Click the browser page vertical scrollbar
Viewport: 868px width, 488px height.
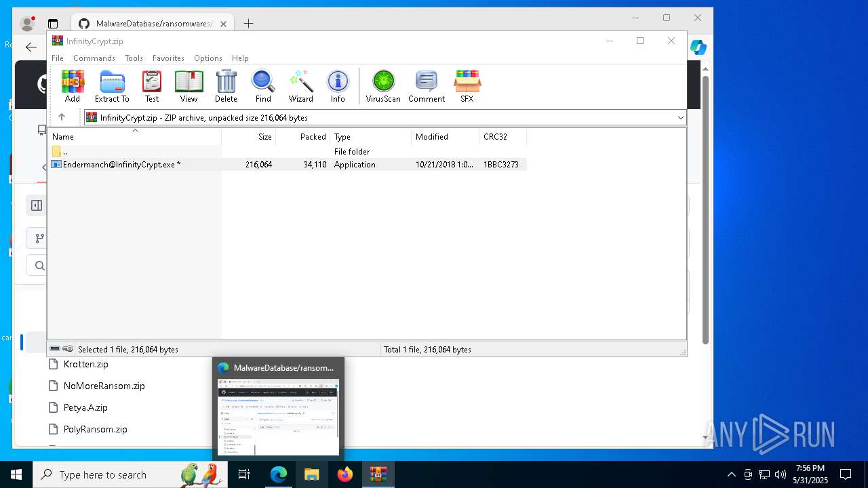click(x=705, y=210)
